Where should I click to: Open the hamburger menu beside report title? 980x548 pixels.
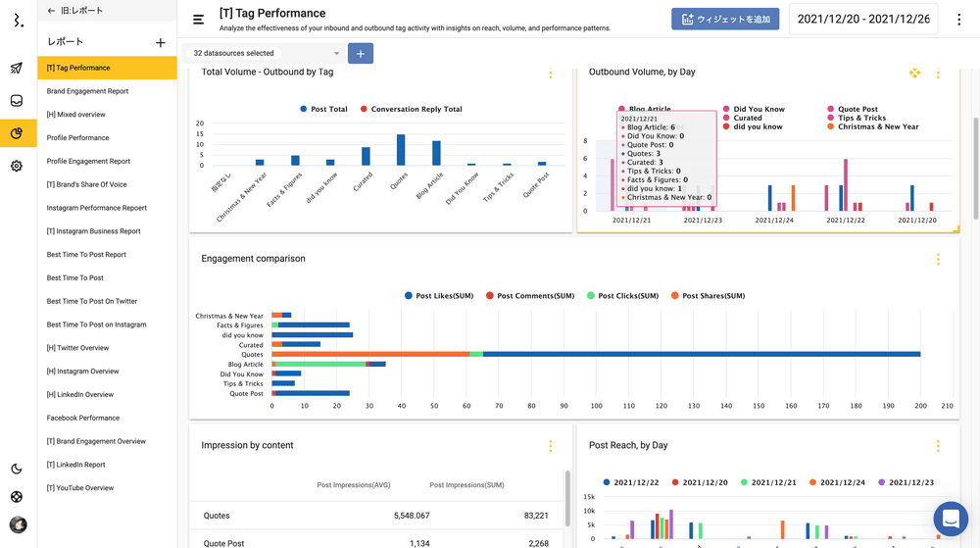pyautogui.click(x=199, y=20)
